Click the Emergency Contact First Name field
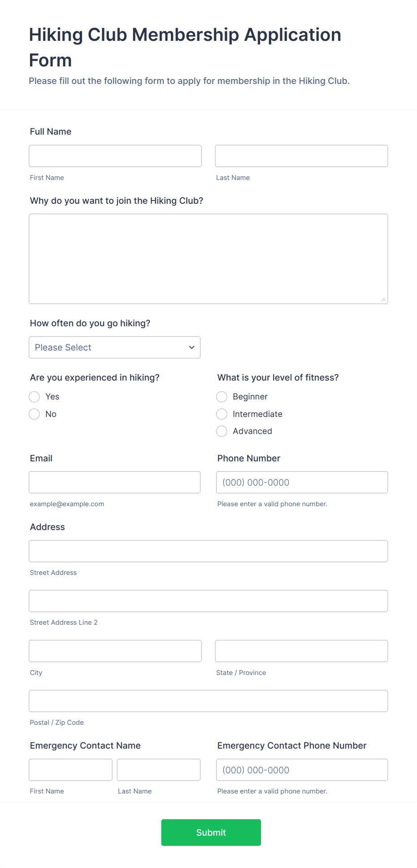This screenshot has width=417, height=868. pyautogui.click(x=70, y=769)
